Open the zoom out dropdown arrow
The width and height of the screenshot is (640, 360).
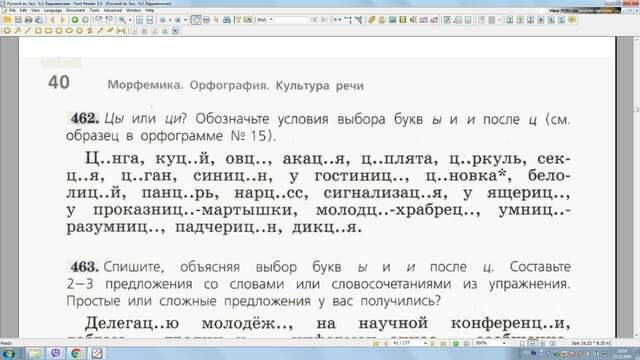(x=170, y=20)
